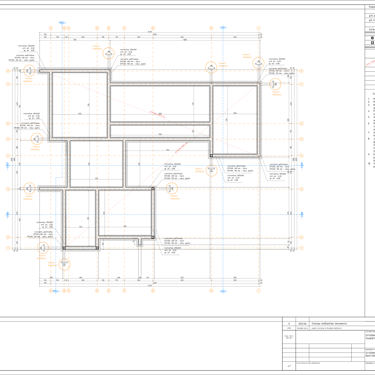Click the section marker at the plan's upper-right corner
Viewport: 375px width, 375px height.
coord(258,63)
